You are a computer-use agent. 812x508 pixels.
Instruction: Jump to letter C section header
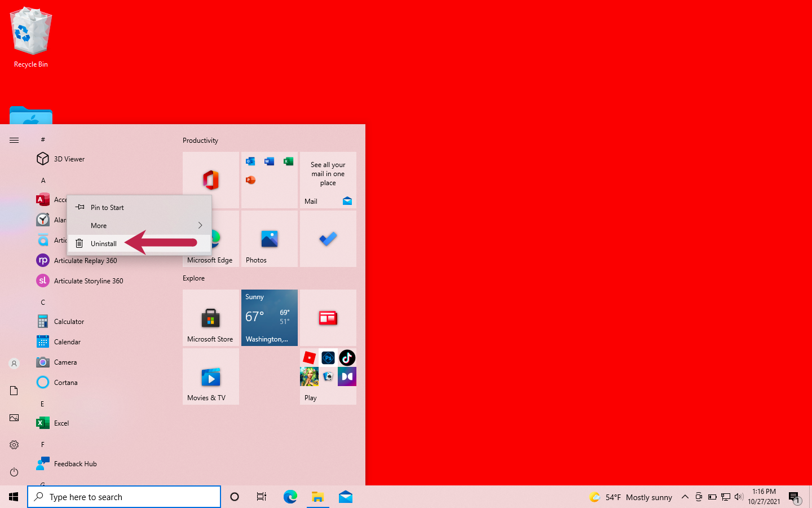point(43,303)
